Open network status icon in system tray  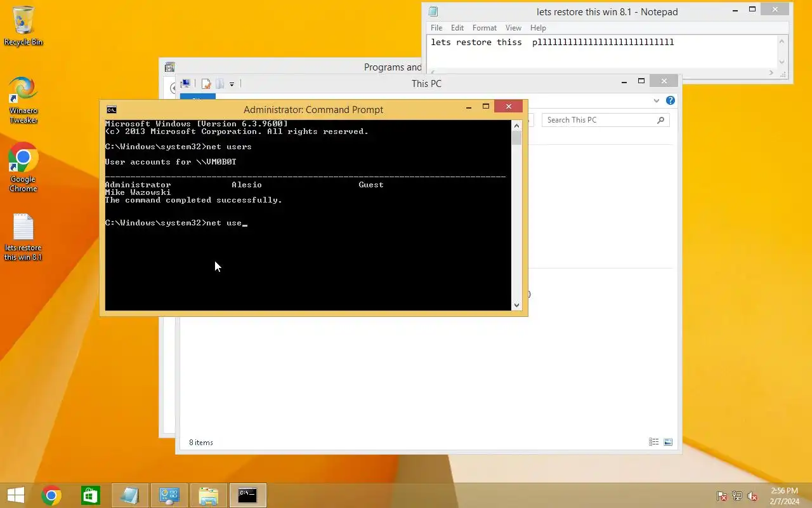(737, 496)
